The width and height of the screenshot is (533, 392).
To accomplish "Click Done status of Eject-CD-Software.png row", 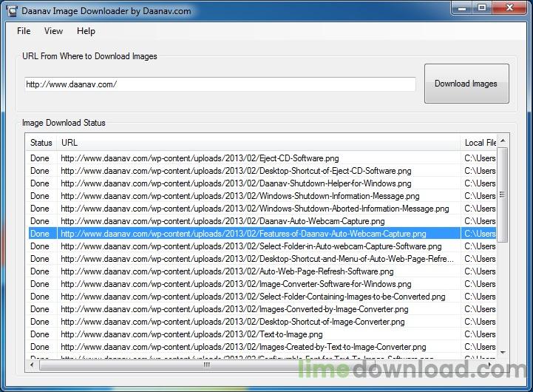I will pyautogui.click(x=40, y=158).
